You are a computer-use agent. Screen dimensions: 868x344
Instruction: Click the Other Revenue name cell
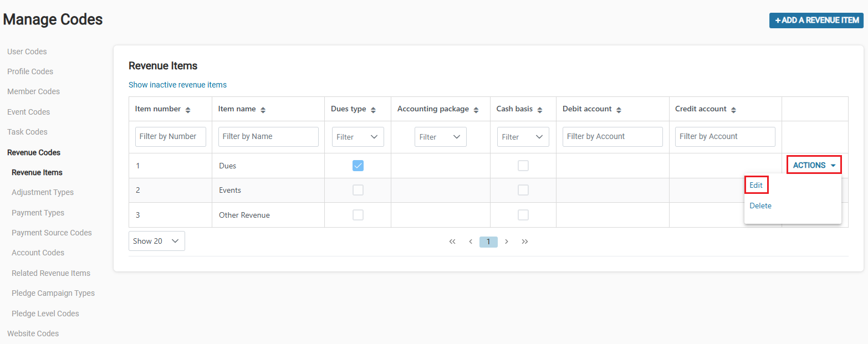268,215
